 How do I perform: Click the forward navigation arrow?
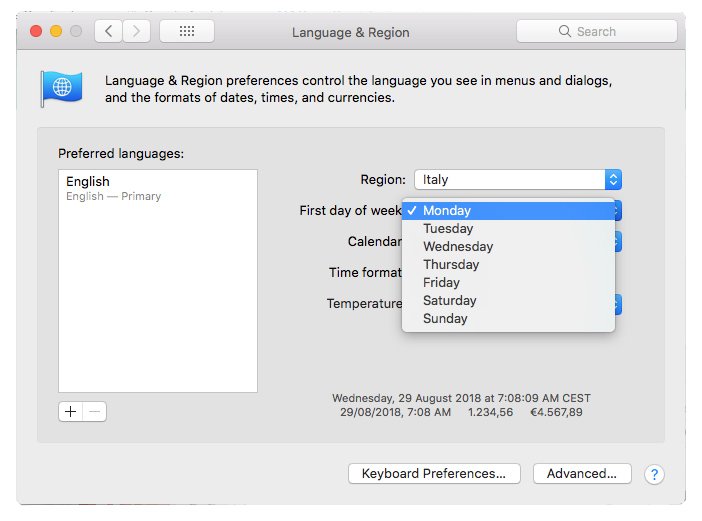click(x=137, y=31)
